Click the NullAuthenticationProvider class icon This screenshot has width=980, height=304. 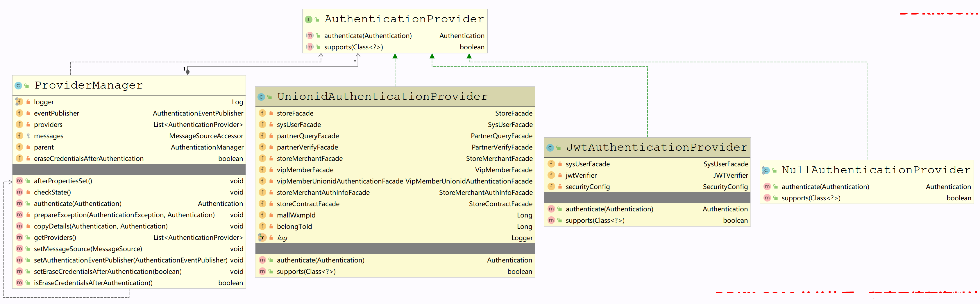tap(766, 171)
